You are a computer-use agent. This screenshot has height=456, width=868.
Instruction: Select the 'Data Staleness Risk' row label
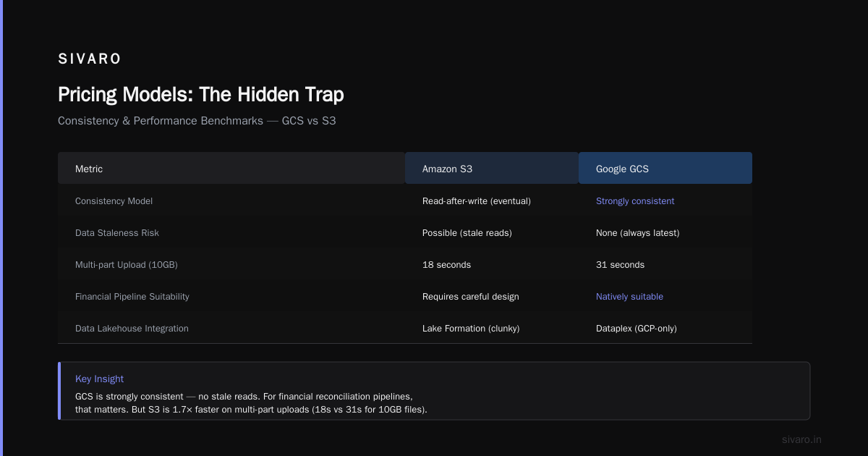[x=117, y=233]
